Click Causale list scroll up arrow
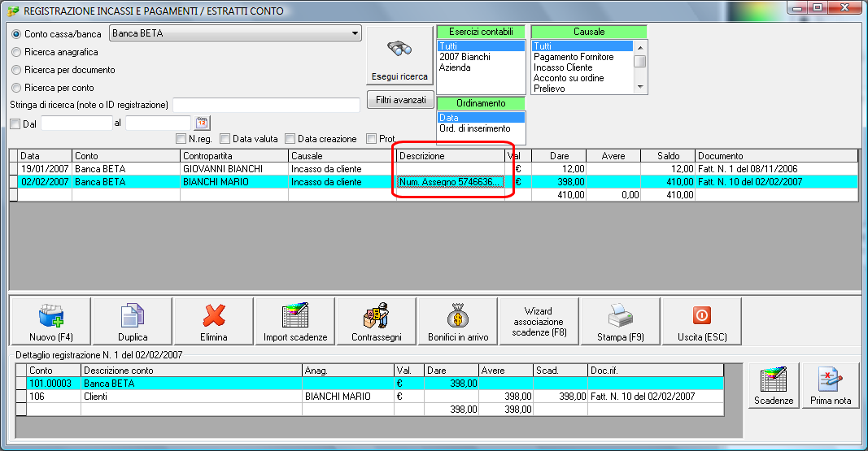 pos(640,47)
